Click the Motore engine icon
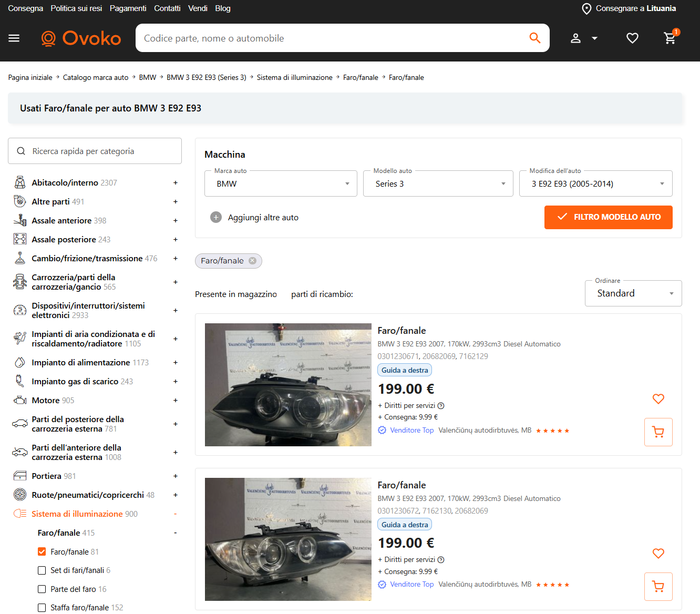This screenshot has height=614, width=700. pyautogui.click(x=20, y=401)
